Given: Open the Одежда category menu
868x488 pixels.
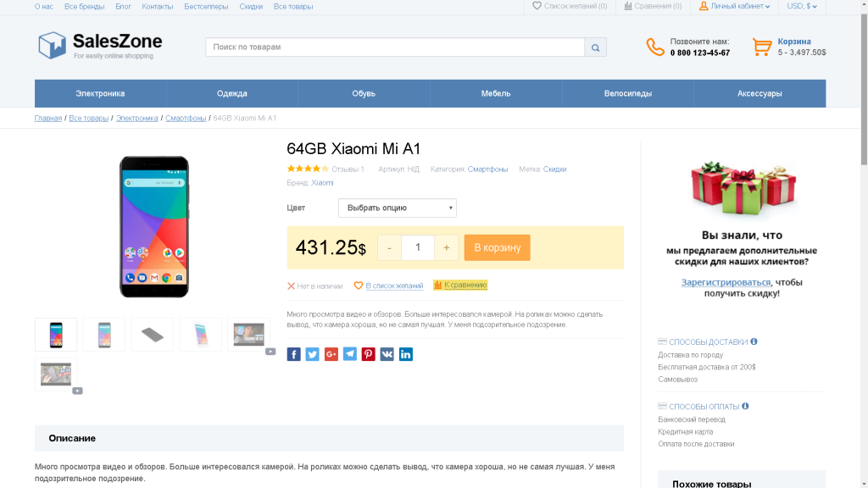Looking at the screenshot, I should click(x=232, y=93).
